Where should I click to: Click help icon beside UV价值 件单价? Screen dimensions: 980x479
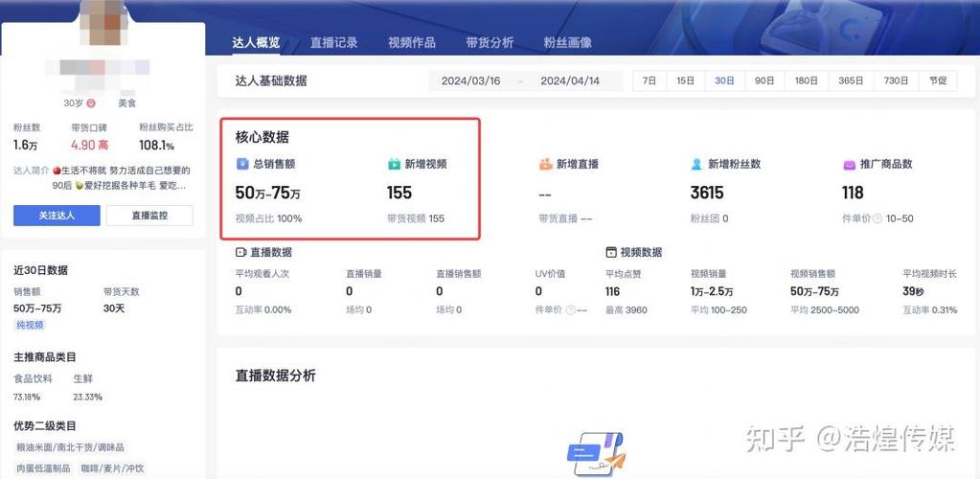[x=570, y=310]
